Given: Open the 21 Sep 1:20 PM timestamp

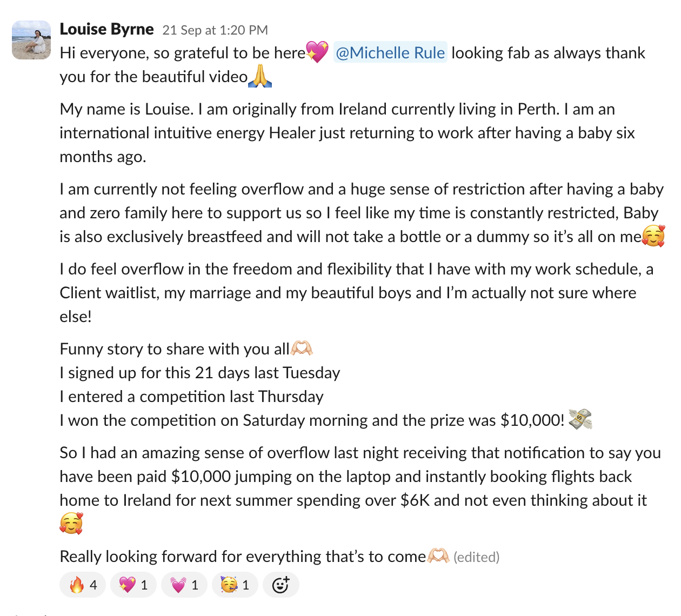Looking at the screenshot, I should (x=215, y=30).
